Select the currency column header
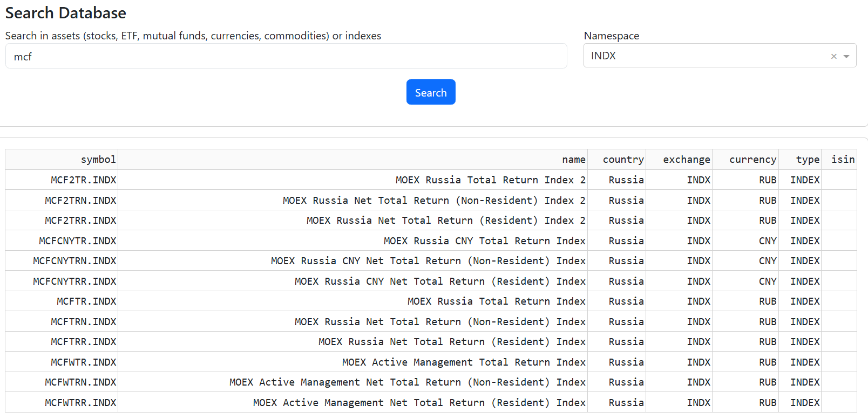 point(752,160)
